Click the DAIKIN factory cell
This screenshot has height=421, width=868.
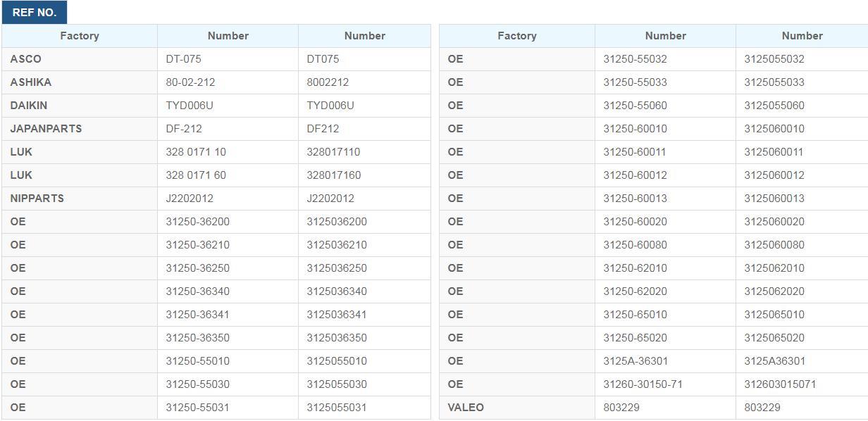click(80, 106)
